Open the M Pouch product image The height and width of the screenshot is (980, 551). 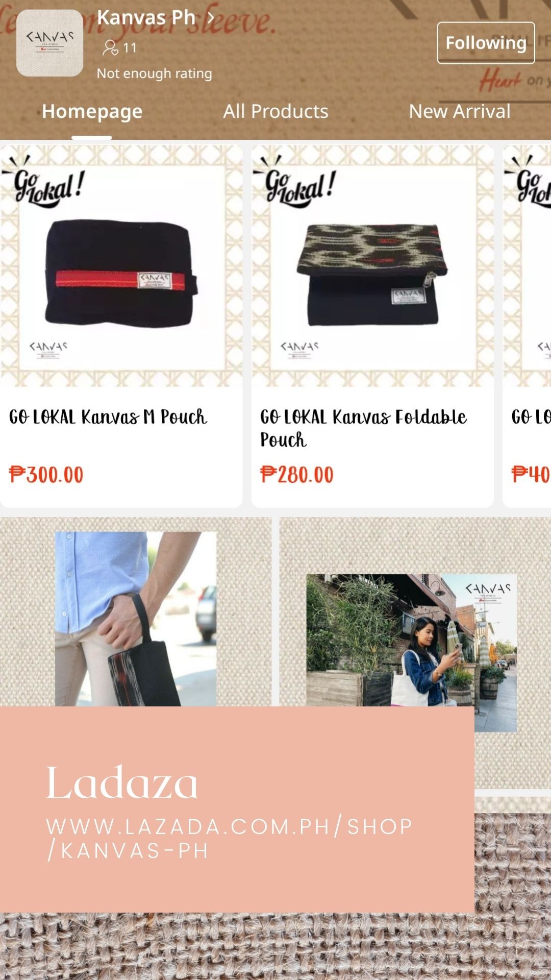pos(121,266)
